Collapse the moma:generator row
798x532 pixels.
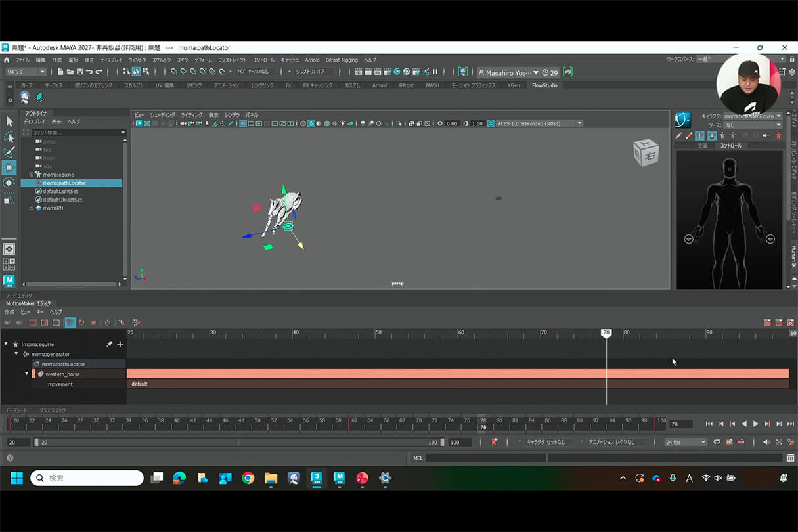click(x=16, y=354)
